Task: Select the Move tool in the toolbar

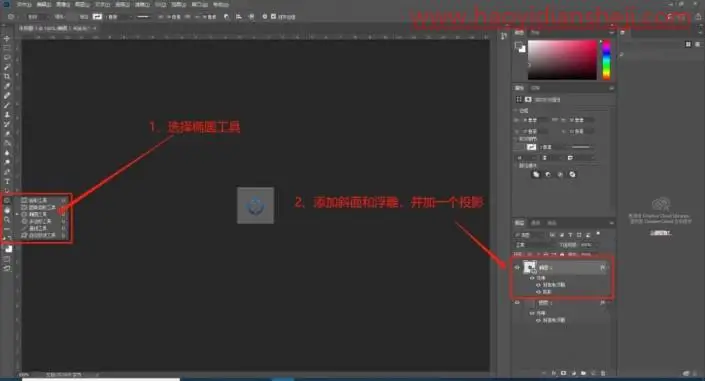Action: tap(7, 39)
